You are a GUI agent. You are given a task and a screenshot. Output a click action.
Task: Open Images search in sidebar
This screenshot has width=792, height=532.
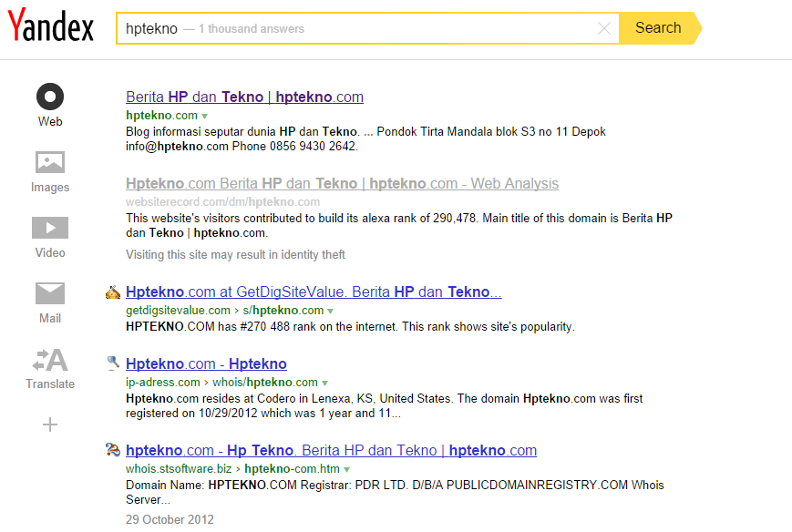click(x=50, y=162)
